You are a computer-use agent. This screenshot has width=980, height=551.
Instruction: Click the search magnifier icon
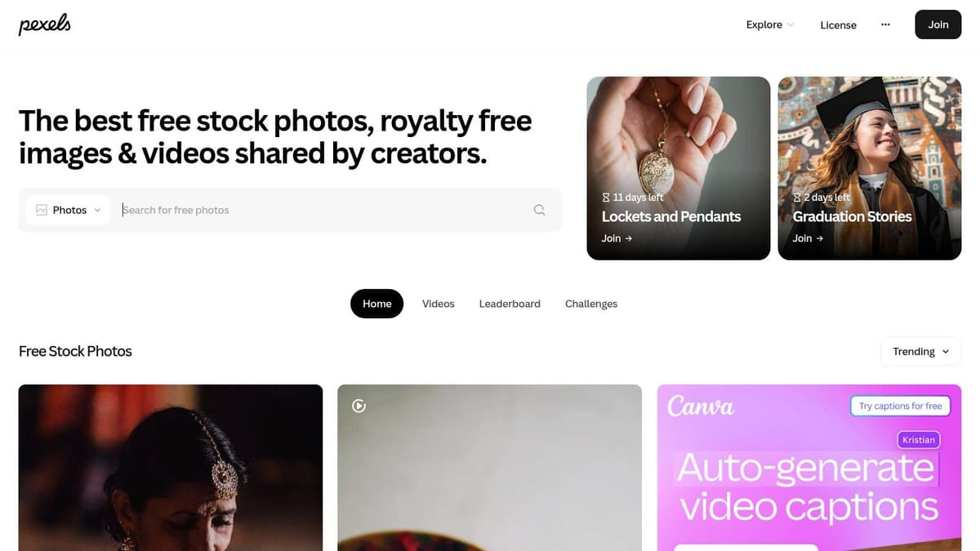(x=539, y=210)
